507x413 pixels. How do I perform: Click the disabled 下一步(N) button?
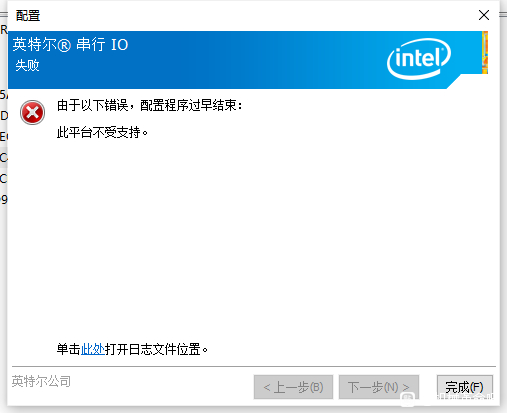click(x=379, y=387)
